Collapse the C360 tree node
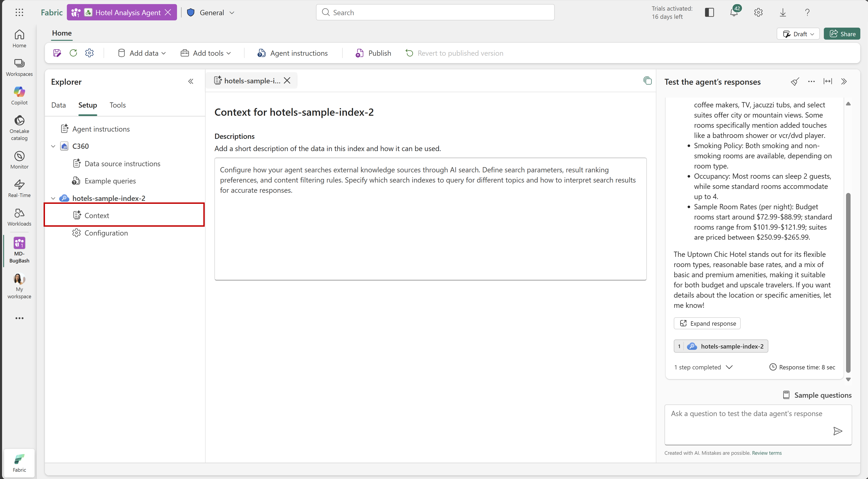 (x=53, y=146)
